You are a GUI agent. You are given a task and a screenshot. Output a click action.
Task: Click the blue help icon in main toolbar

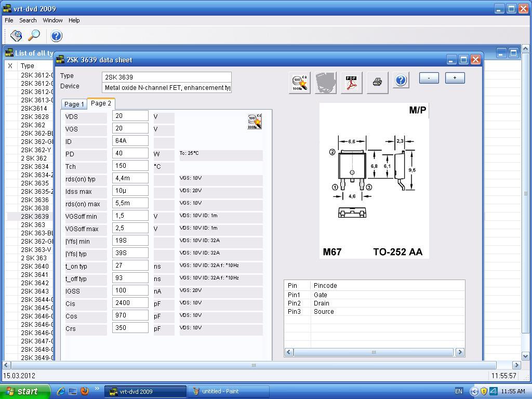coord(56,36)
